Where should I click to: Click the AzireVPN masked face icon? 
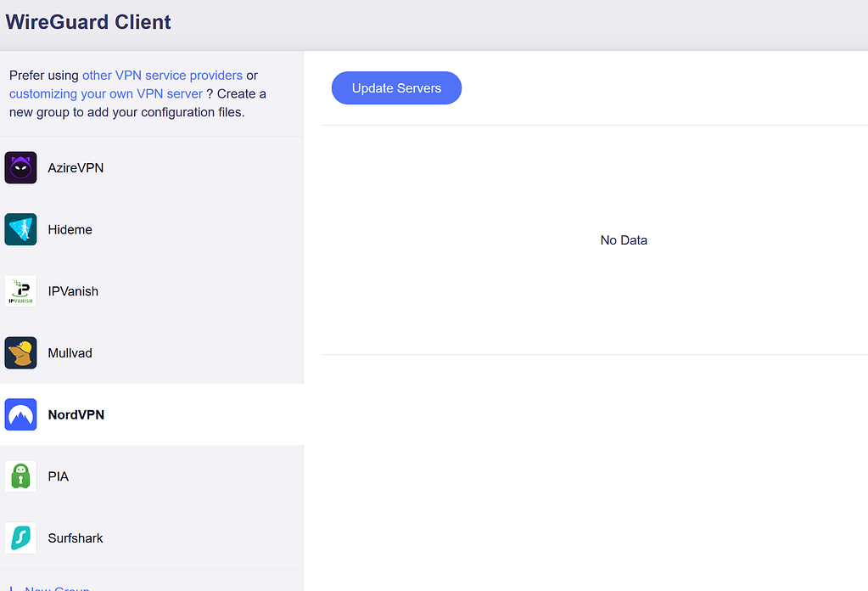click(20, 168)
